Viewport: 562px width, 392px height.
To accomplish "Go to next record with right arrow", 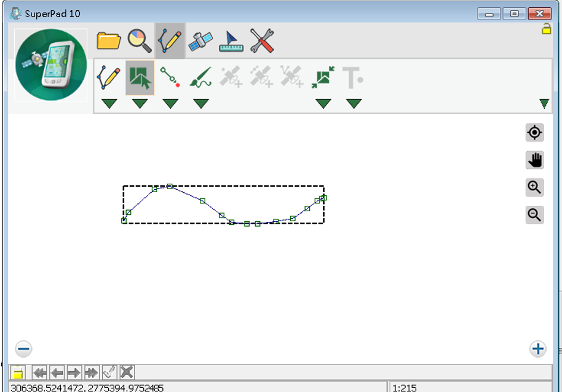I will (x=74, y=372).
